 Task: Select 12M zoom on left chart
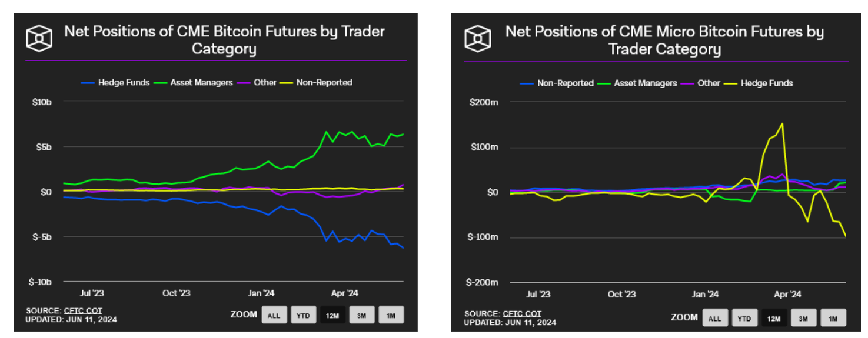(332, 315)
